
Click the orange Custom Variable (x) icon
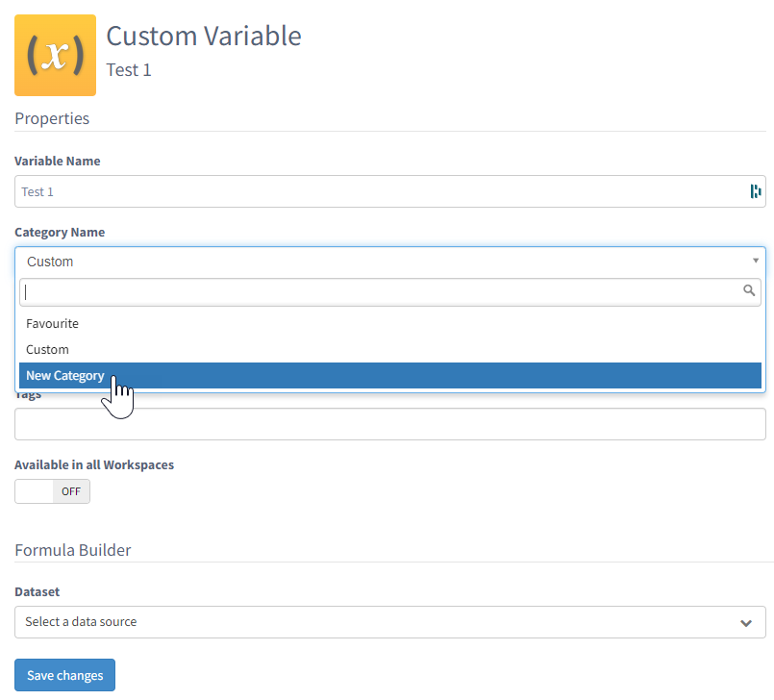tap(55, 55)
